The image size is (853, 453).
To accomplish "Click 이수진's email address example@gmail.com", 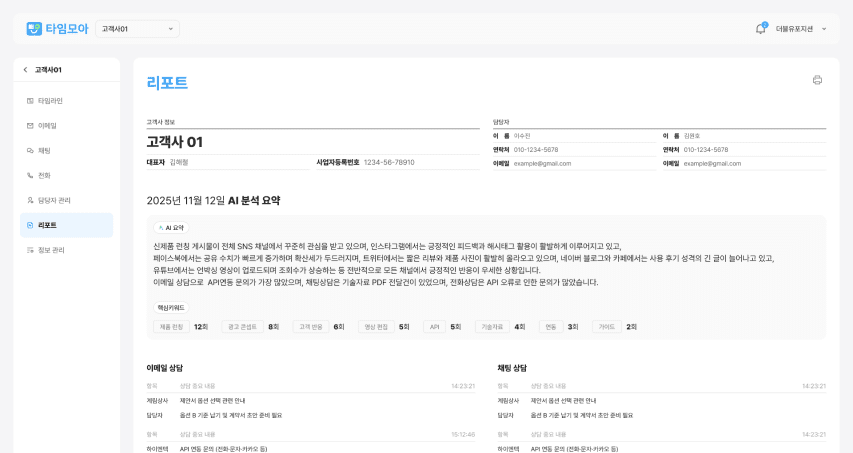I will coord(542,163).
